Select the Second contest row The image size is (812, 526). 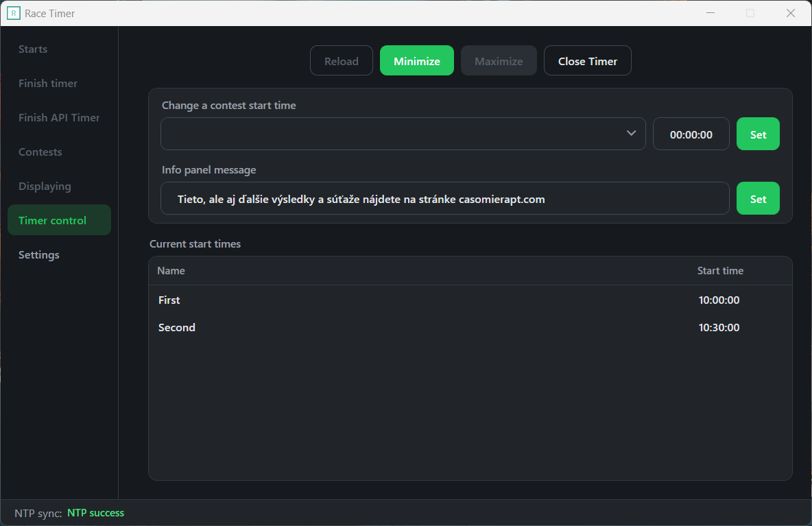coord(470,328)
